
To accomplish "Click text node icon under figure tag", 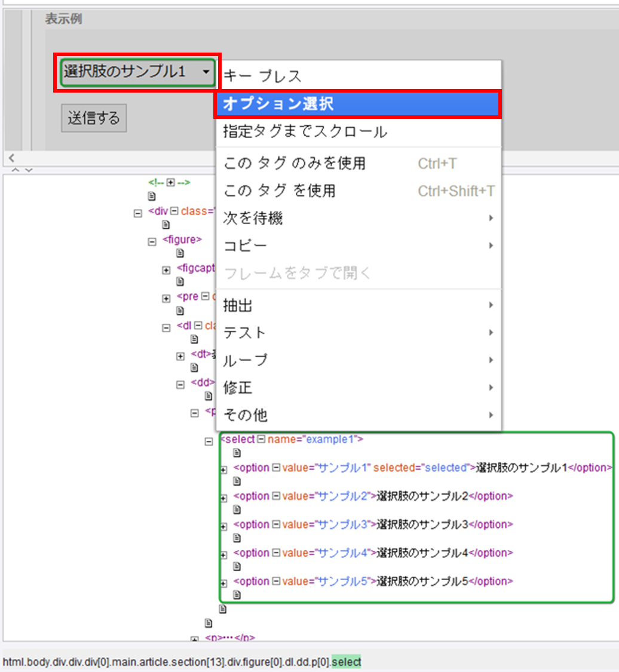I will coord(180,253).
